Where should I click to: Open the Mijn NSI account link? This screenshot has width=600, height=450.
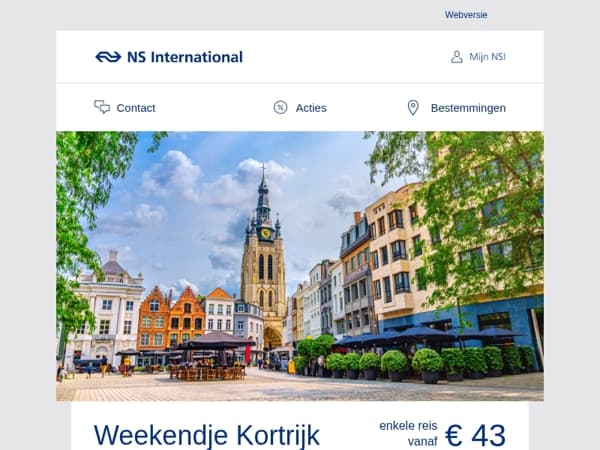(487, 57)
